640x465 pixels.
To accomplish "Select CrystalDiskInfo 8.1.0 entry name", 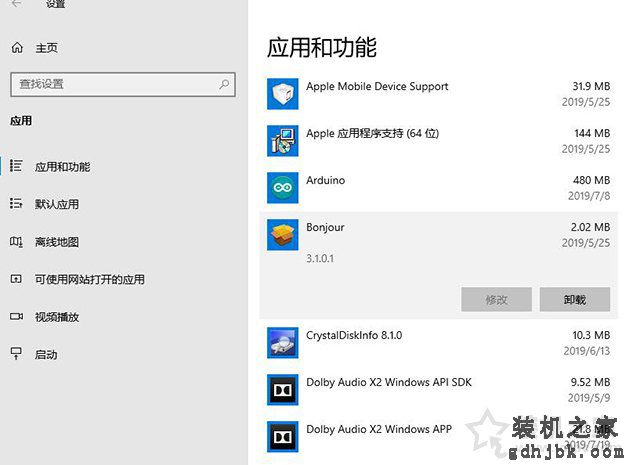I will click(354, 336).
